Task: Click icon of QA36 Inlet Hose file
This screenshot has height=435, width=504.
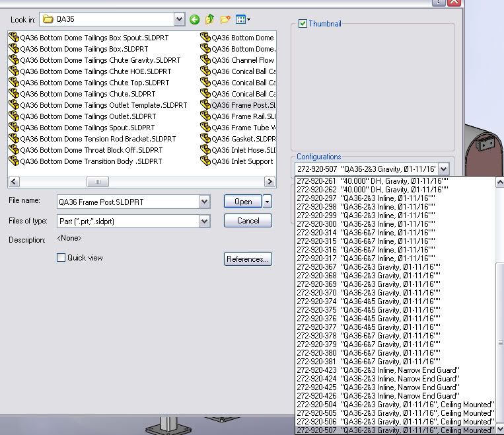Action: (205, 150)
